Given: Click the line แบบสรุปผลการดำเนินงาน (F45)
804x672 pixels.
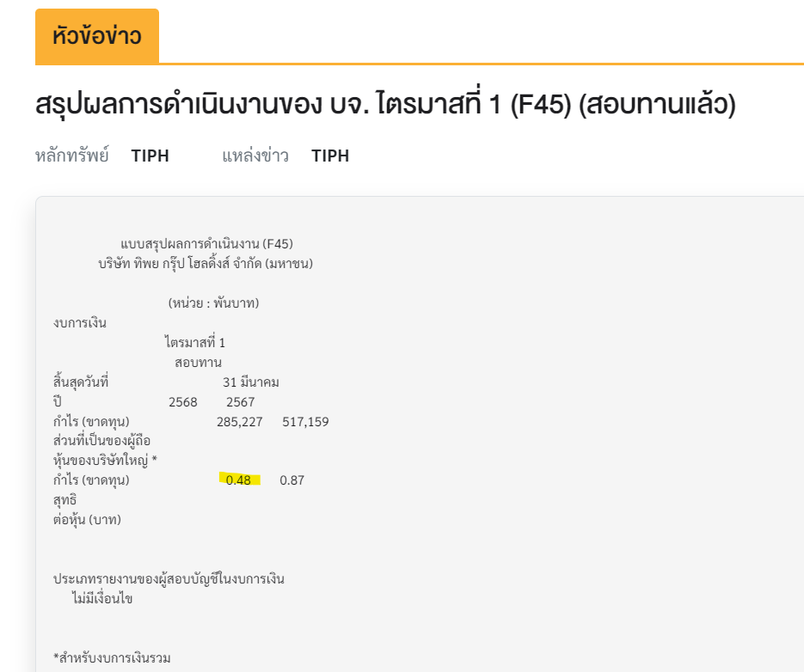Looking at the screenshot, I should 206,243.
